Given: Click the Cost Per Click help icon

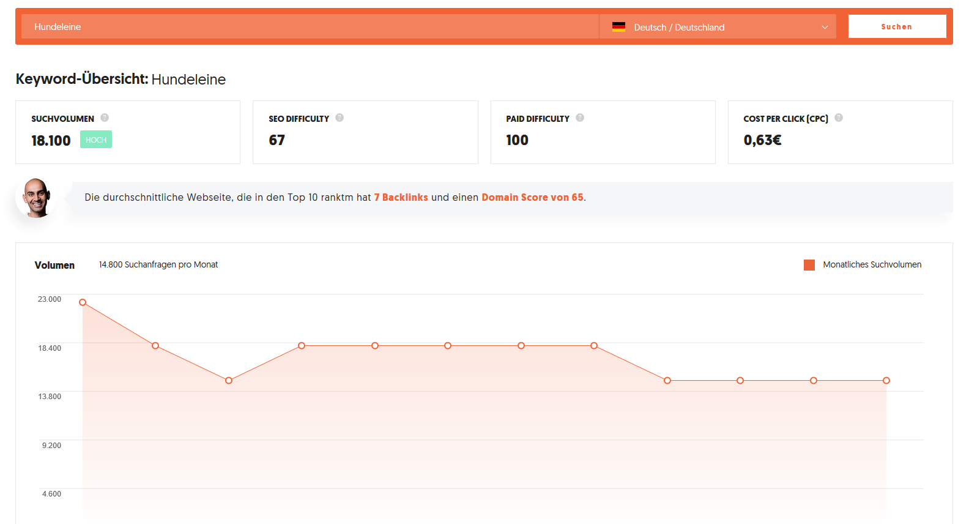Looking at the screenshot, I should pos(839,118).
